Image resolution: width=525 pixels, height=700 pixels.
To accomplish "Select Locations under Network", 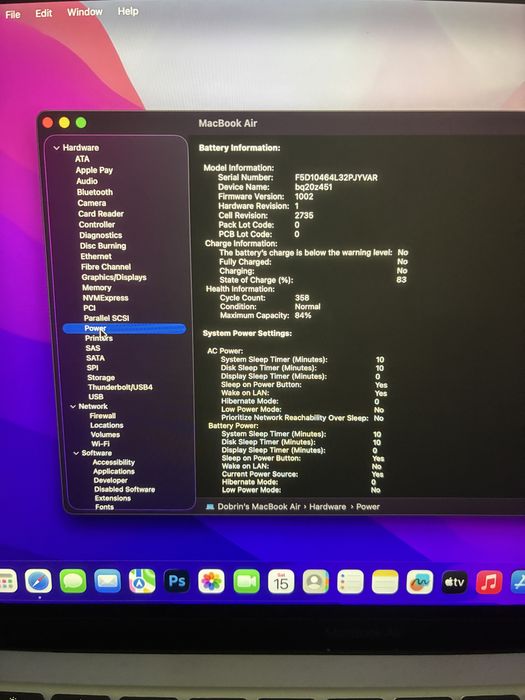I will coord(107,425).
